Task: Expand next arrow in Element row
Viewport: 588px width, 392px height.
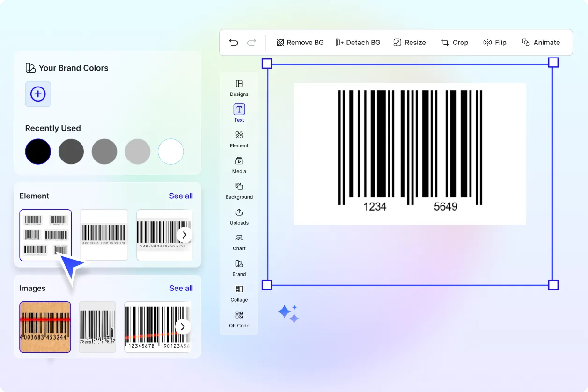Action: click(184, 235)
